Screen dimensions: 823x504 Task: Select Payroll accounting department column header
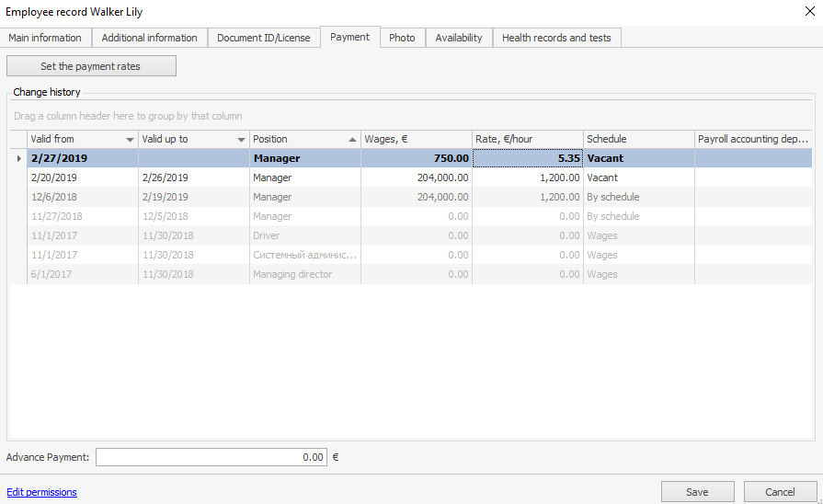point(752,139)
